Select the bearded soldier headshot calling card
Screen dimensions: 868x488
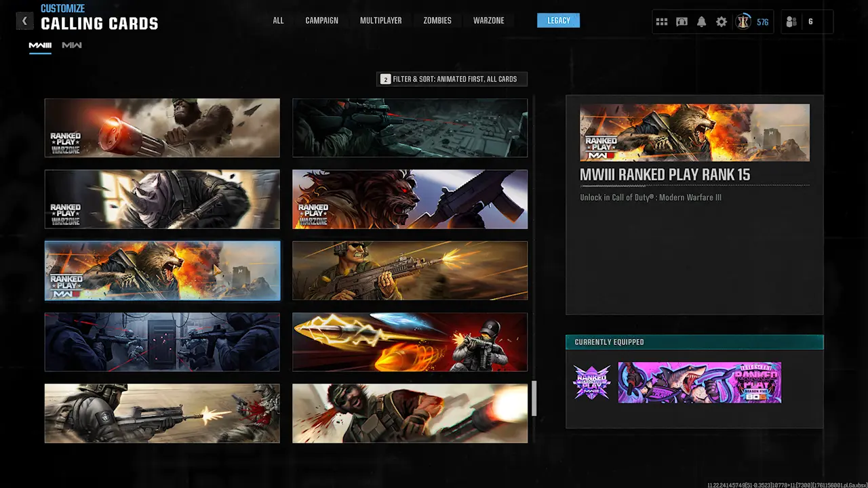[x=410, y=413]
